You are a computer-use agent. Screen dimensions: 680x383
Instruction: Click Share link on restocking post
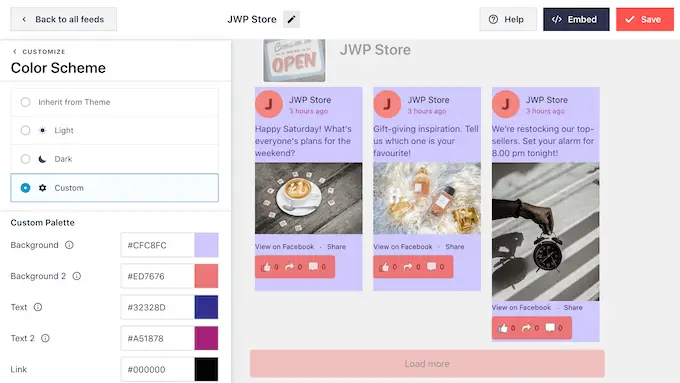click(573, 308)
